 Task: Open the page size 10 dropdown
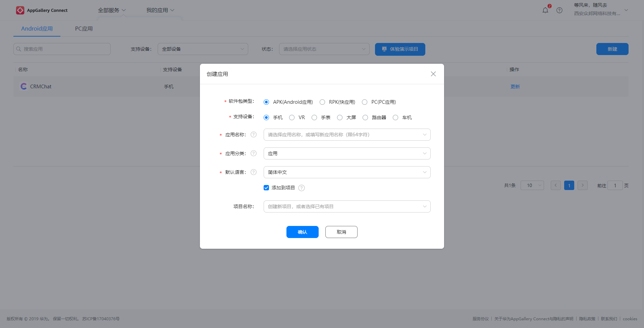pos(532,185)
